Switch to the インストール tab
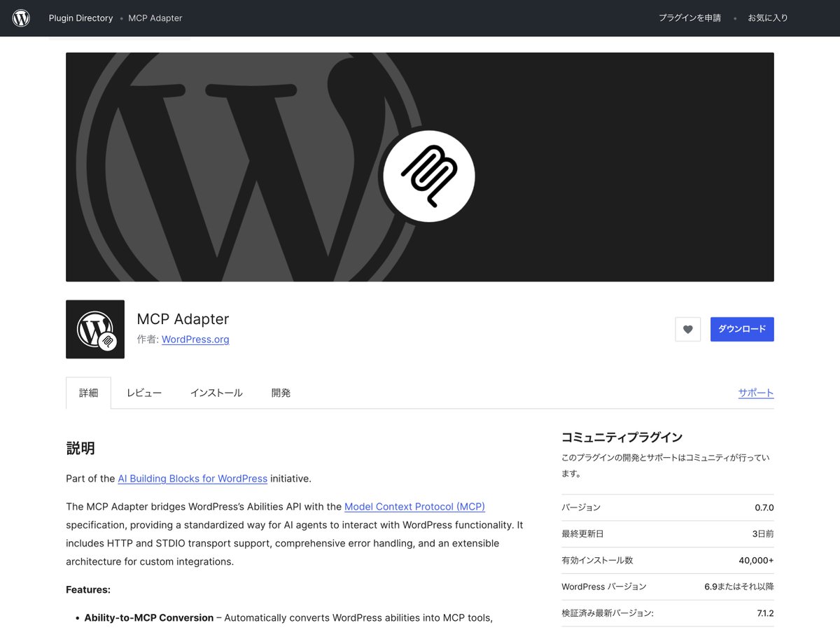Viewport: 840px width, 630px height. pyautogui.click(x=216, y=393)
